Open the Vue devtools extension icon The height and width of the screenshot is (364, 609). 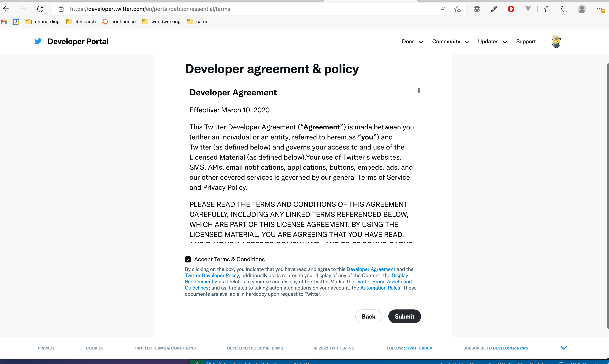[x=528, y=9]
